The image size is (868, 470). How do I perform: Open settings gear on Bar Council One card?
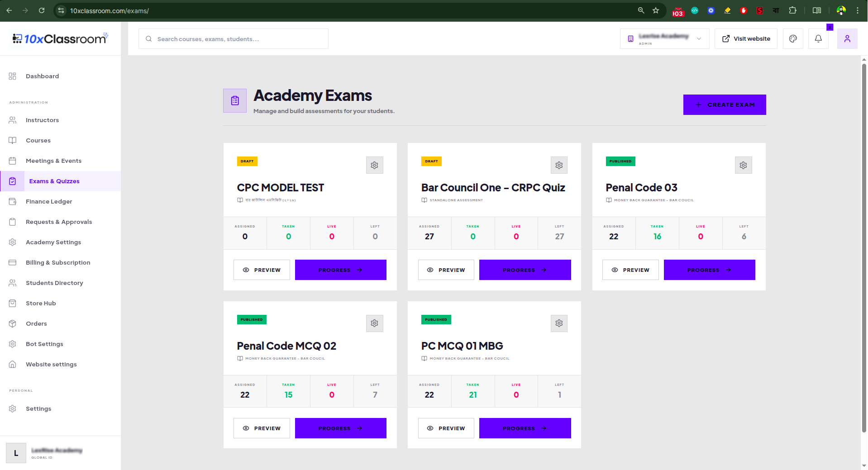click(559, 165)
